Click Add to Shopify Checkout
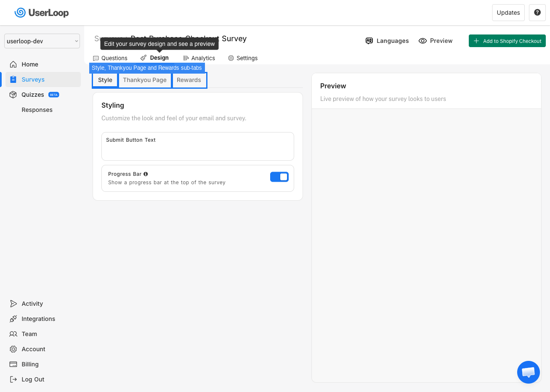 pos(507,41)
